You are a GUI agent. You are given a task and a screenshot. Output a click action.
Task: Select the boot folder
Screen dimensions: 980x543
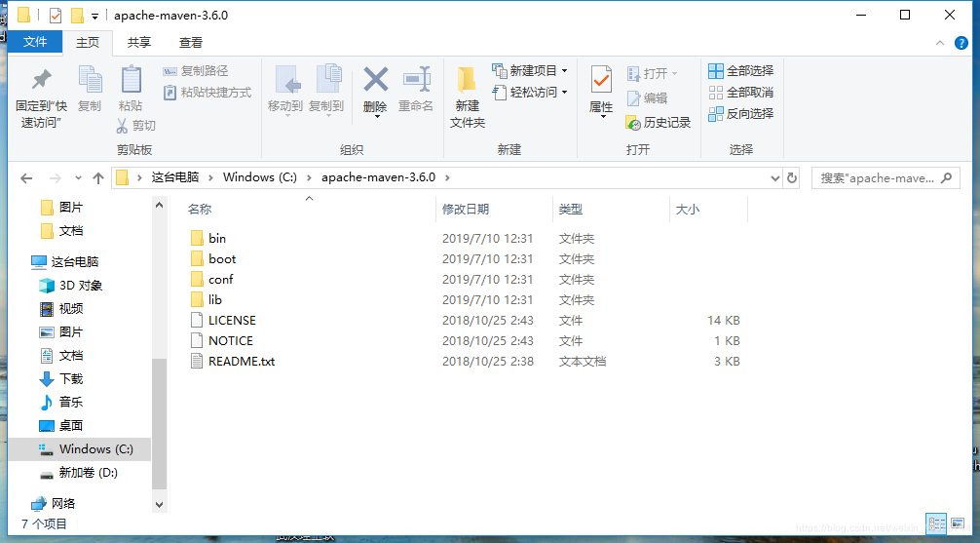(222, 259)
